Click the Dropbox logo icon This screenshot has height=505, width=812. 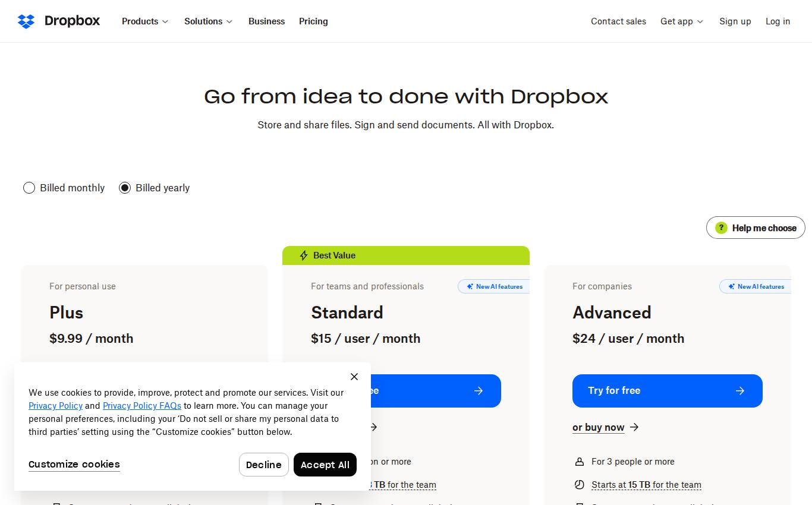pyautogui.click(x=26, y=21)
